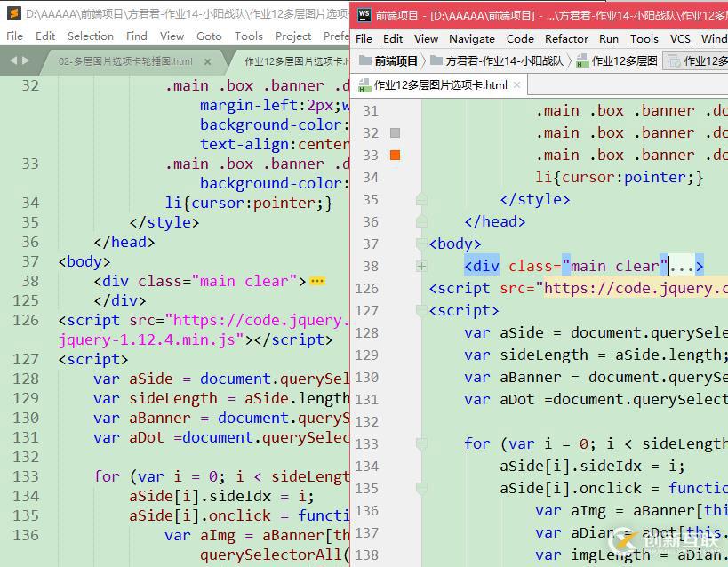Viewport: 728px width, 567px height.
Task: Open Find menu in Sublime Text
Action: coord(137,36)
